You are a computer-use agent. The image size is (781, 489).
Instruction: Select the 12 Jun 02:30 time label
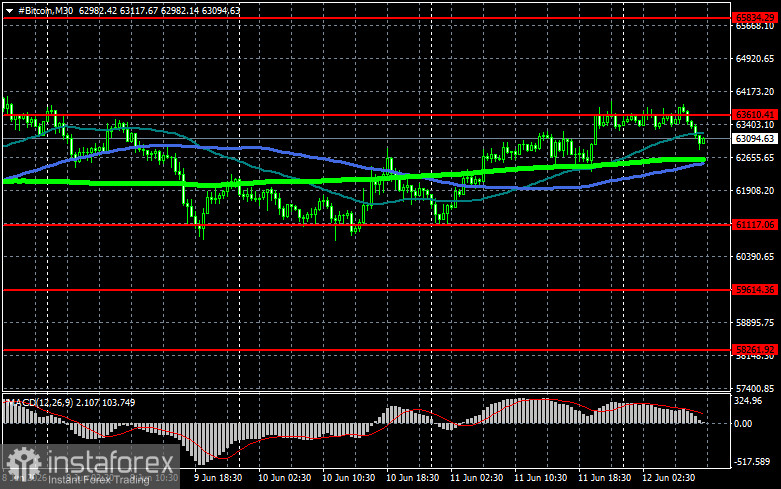pyautogui.click(x=668, y=478)
